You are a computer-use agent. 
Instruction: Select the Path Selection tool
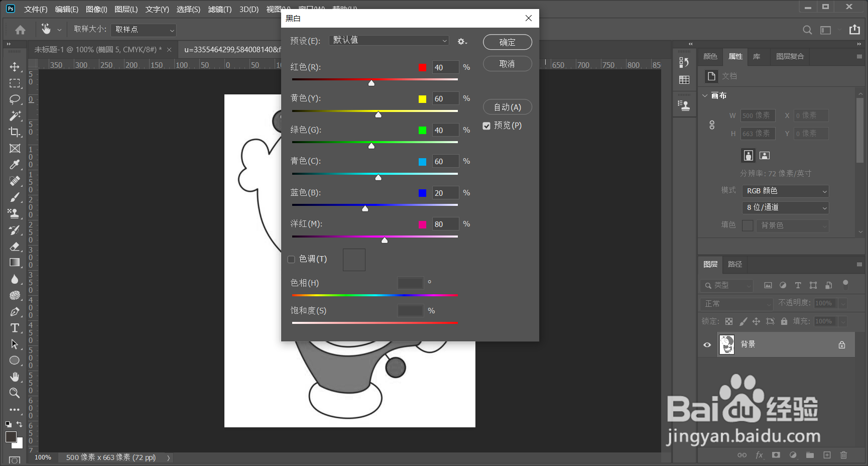point(15,344)
